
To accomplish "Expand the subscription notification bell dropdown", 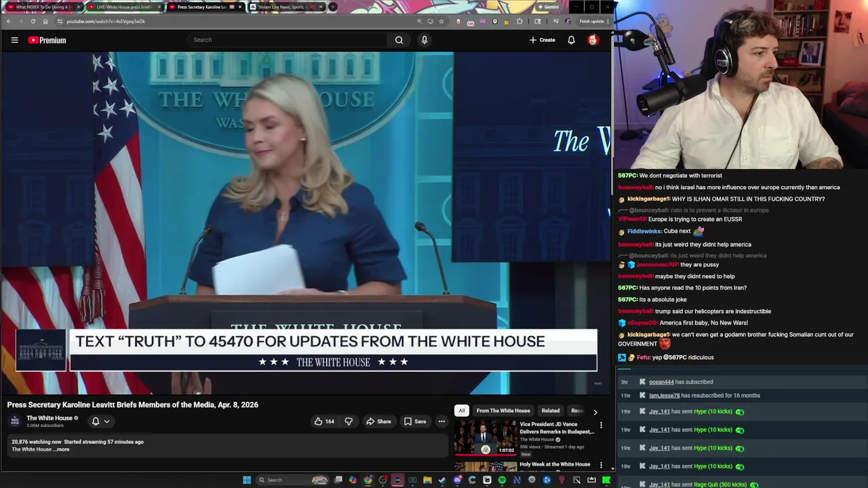I will (100, 422).
